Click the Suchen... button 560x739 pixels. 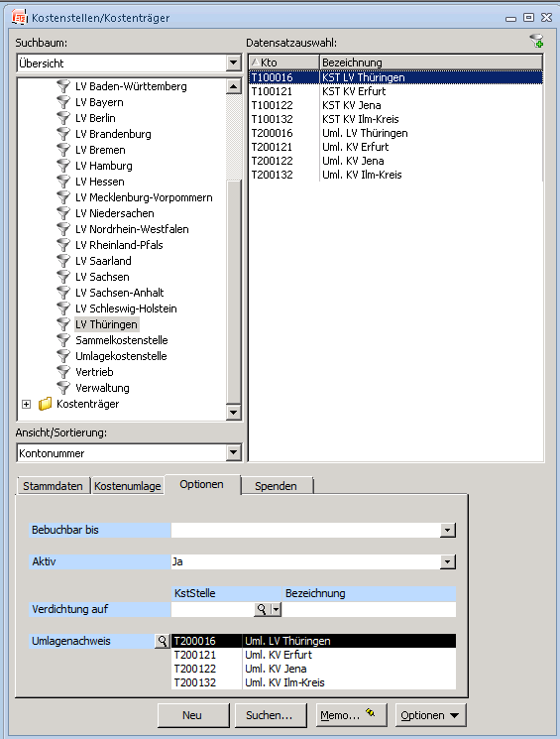coord(271,715)
